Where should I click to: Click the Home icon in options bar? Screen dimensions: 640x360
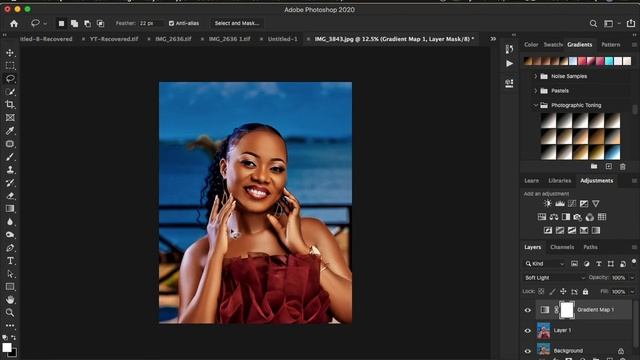(x=14, y=24)
